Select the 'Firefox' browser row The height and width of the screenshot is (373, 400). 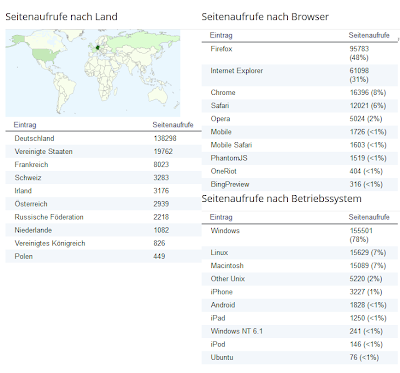pos(300,53)
